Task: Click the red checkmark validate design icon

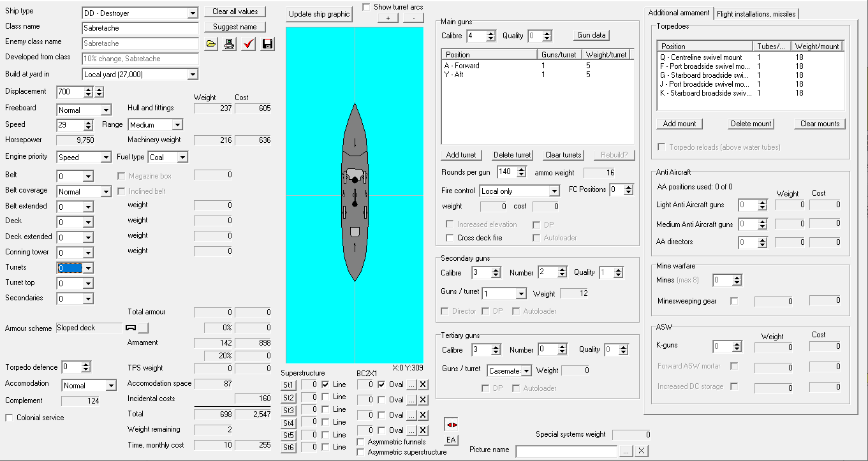Action: 249,44
